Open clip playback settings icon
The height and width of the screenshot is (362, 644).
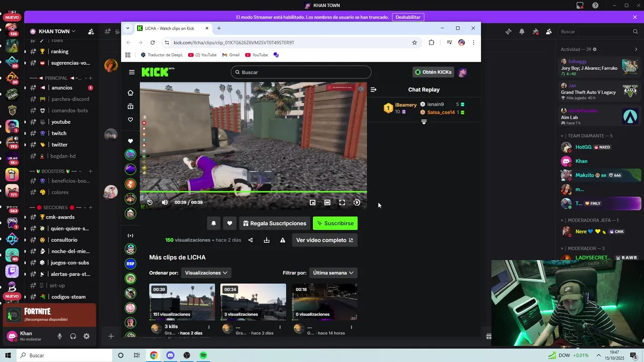pos(357,202)
